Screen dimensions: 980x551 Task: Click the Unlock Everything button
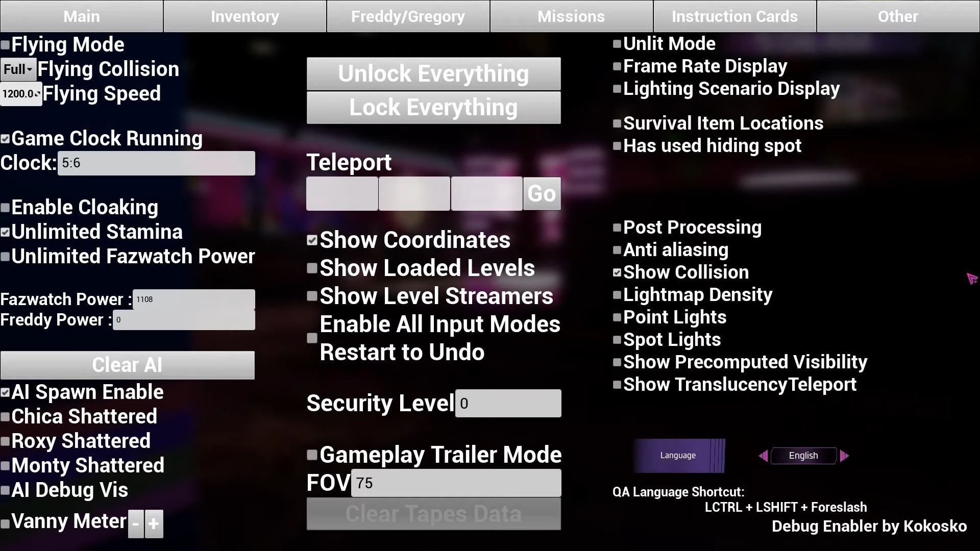point(434,73)
